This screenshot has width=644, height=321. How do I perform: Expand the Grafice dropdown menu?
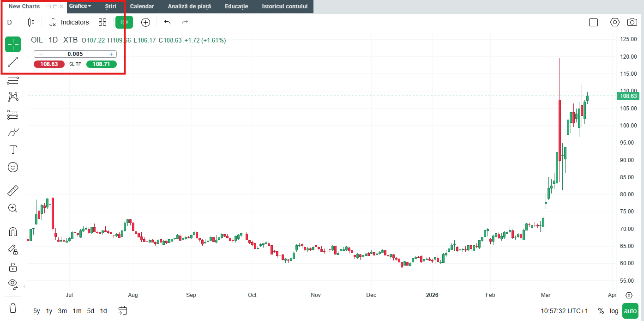click(80, 6)
